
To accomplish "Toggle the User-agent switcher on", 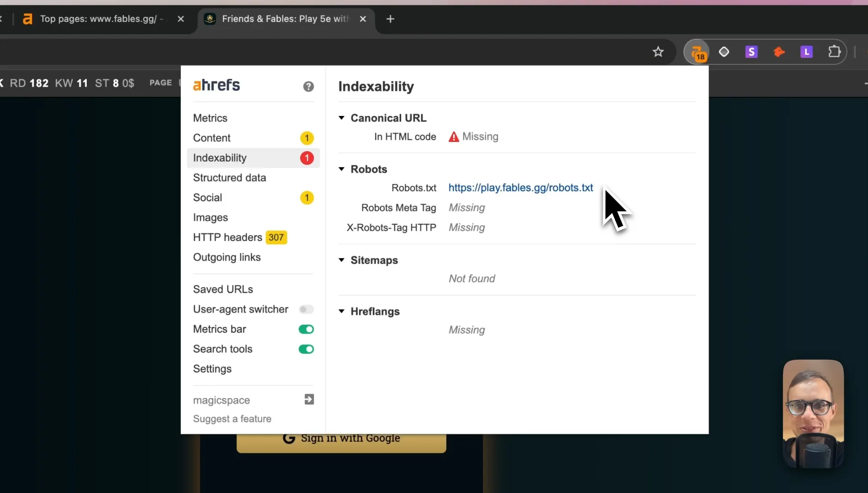I will pos(306,309).
